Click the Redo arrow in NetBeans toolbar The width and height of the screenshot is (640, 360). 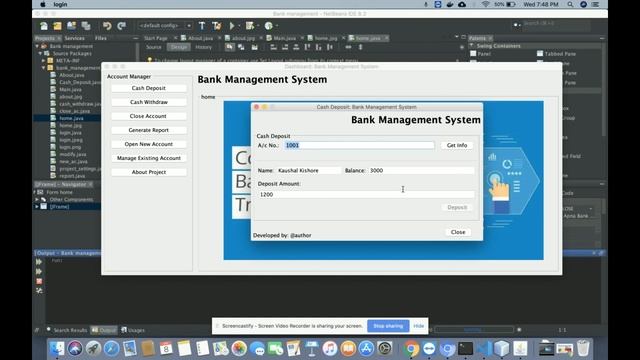(x=121, y=26)
